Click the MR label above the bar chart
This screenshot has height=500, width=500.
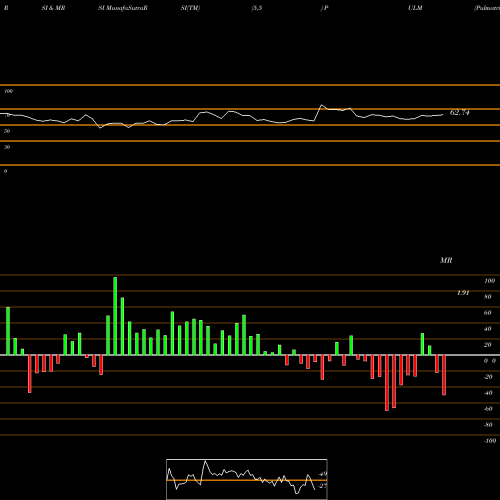click(x=446, y=260)
